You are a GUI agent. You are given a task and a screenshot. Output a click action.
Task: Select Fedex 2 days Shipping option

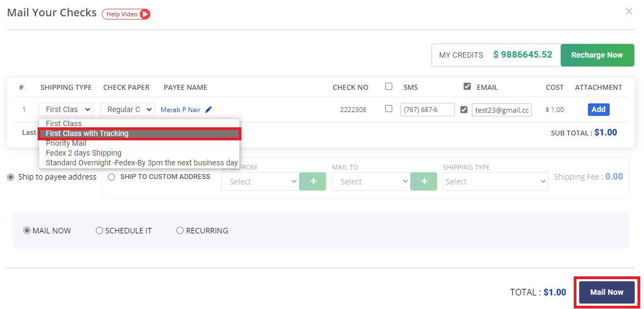point(139,153)
